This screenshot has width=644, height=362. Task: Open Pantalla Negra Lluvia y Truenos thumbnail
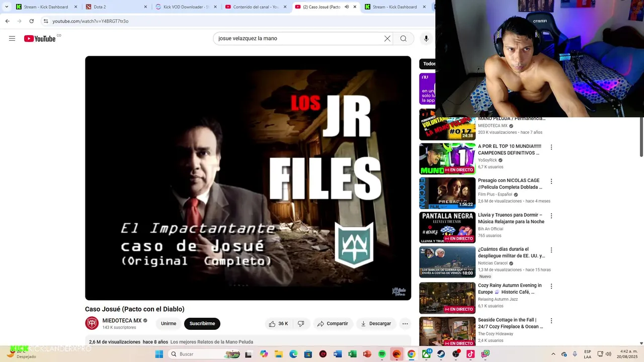[x=447, y=227]
